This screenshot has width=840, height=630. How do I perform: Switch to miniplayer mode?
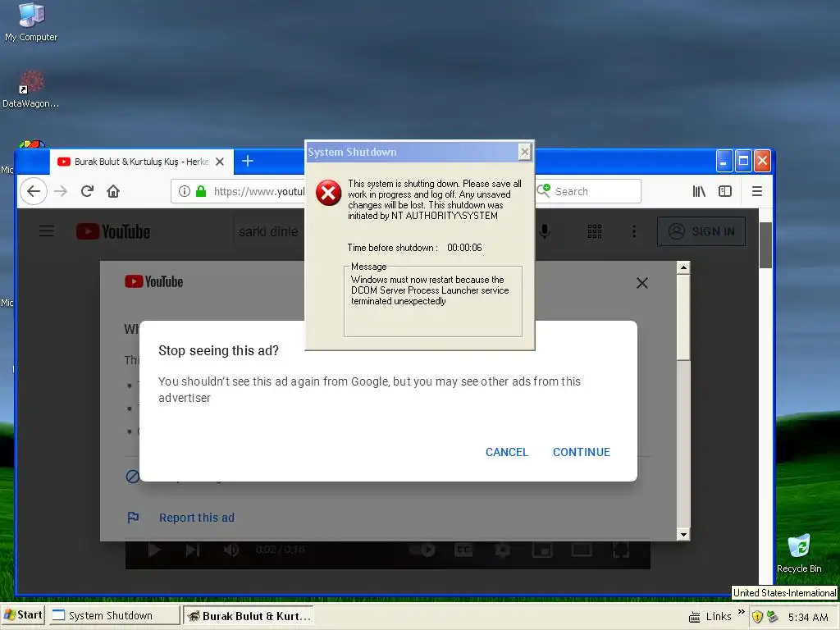542,550
